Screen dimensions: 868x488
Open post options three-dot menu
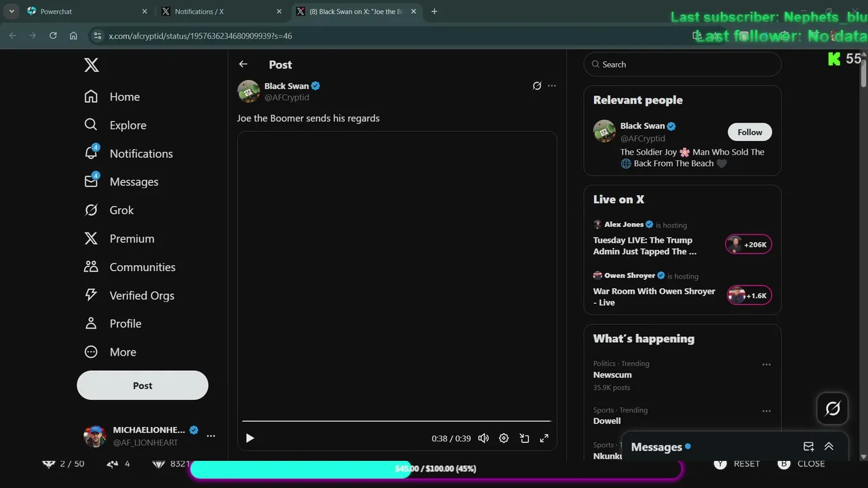(552, 85)
